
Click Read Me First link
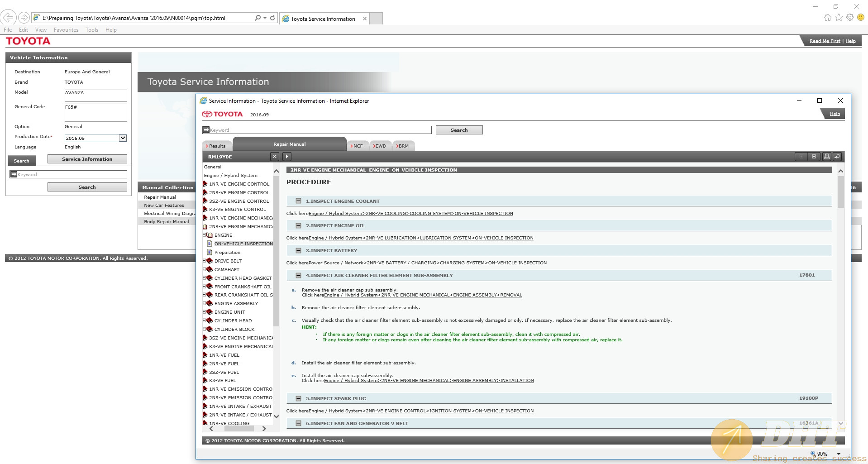tap(825, 41)
